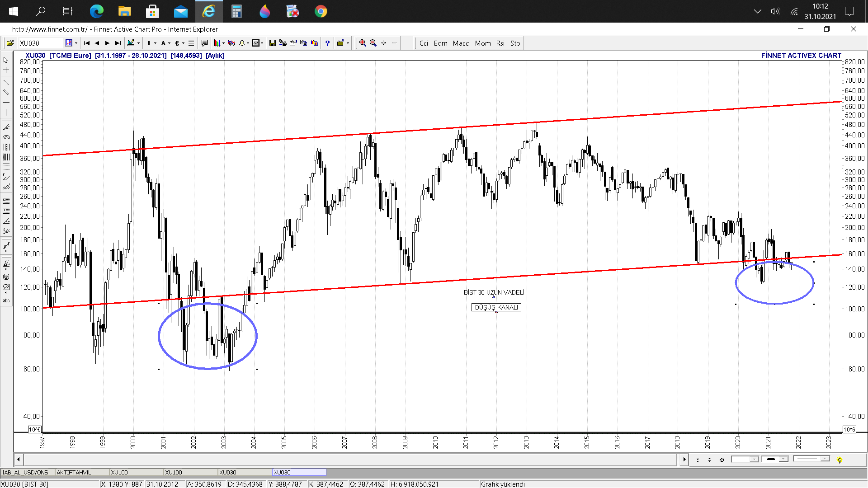
Task: Open the line style dropdown
Action: tap(825, 460)
